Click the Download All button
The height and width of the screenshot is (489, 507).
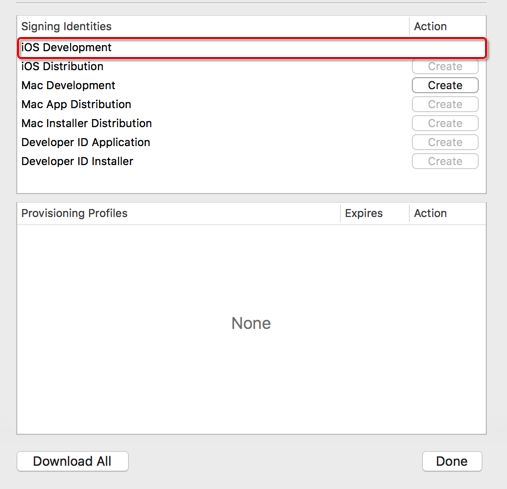(x=72, y=461)
